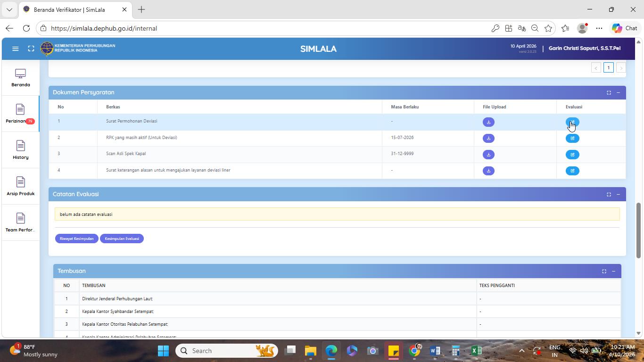Click Direktur Jenderal Perhubungan Laut row
The height and width of the screenshot is (362, 644).
tap(337, 298)
